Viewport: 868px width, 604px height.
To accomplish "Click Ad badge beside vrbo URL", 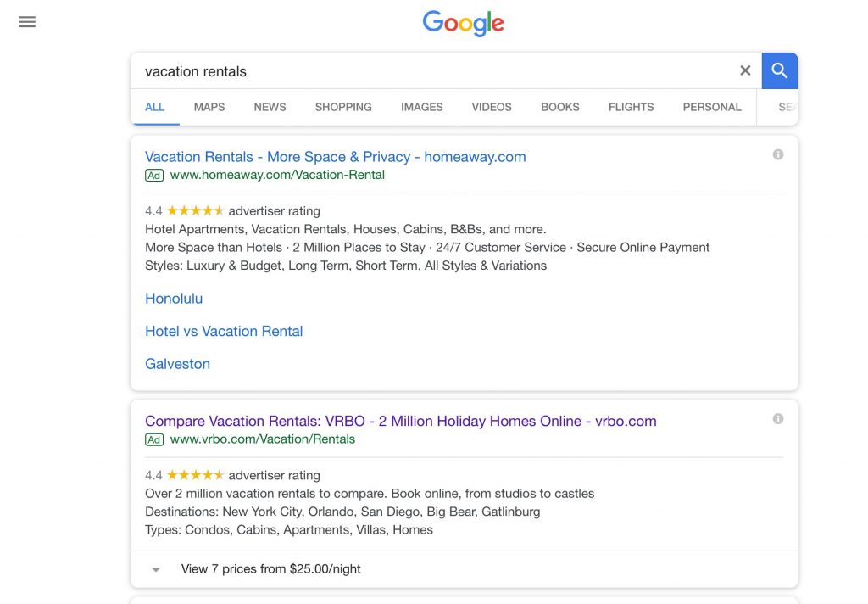I will pos(154,440).
